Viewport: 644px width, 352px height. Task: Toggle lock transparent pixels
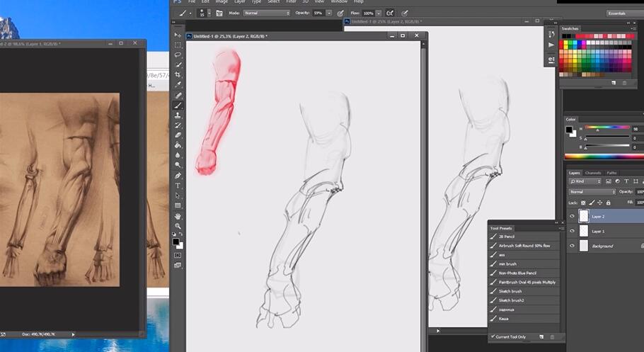pos(583,203)
